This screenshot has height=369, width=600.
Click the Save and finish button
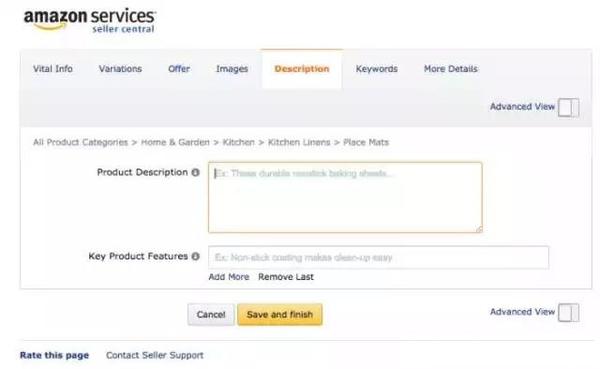coord(280,315)
